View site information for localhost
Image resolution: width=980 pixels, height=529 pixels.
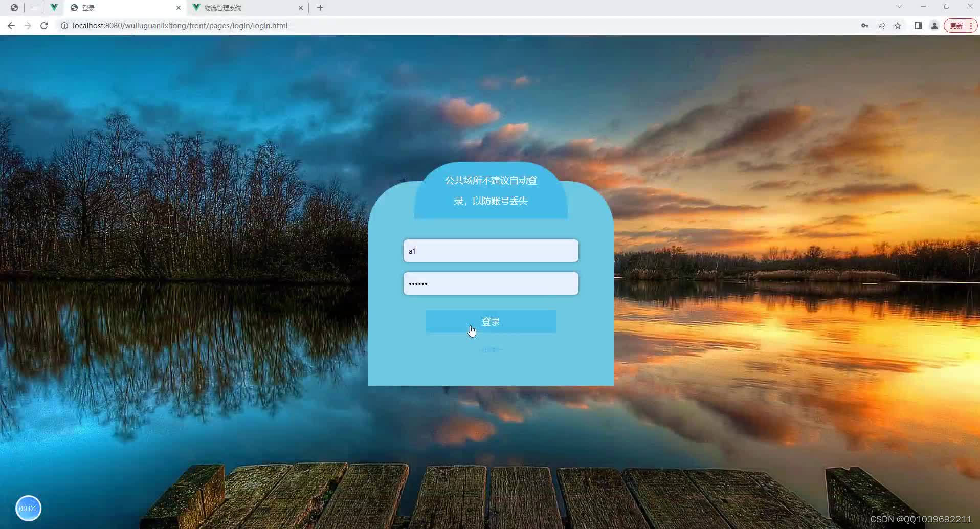(64, 26)
